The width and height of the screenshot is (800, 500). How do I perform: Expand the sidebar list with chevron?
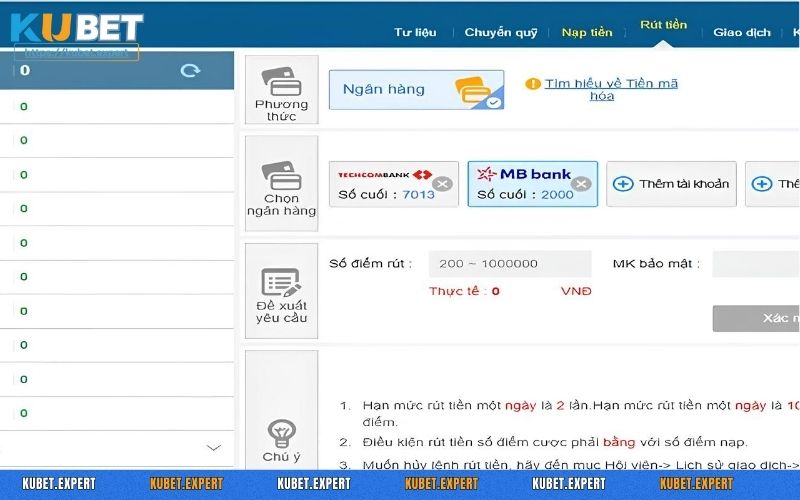click(x=213, y=448)
